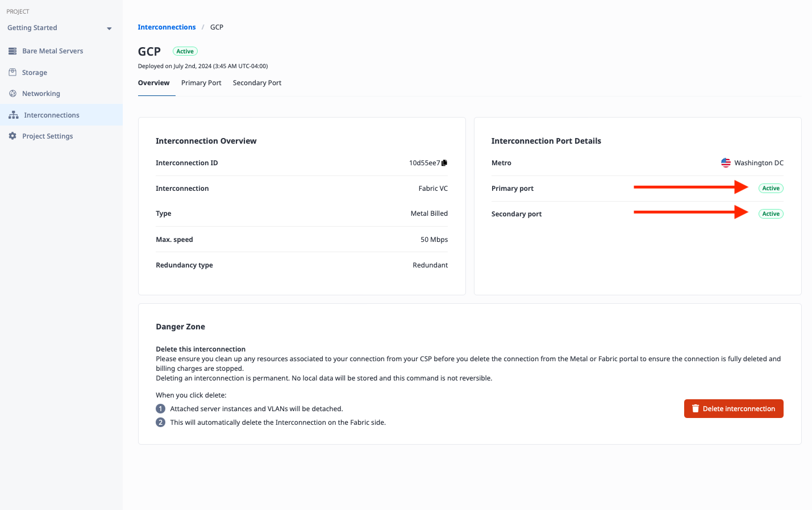Click the trash icon on Delete interconnection
Screen dimensions: 812x510
(x=695, y=409)
